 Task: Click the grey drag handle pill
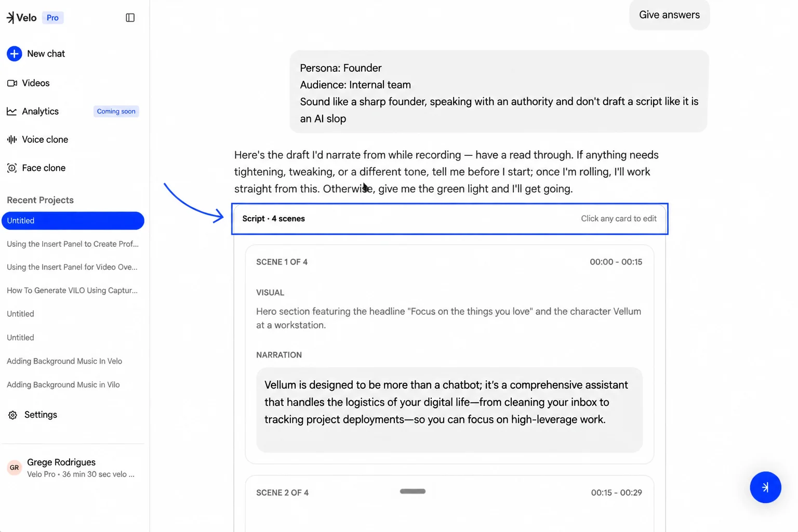click(x=413, y=491)
